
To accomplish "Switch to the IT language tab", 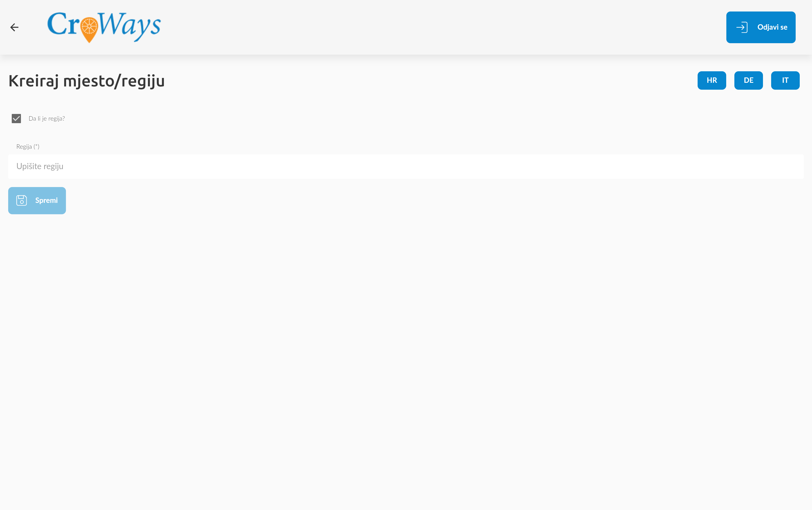I will point(785,80).
